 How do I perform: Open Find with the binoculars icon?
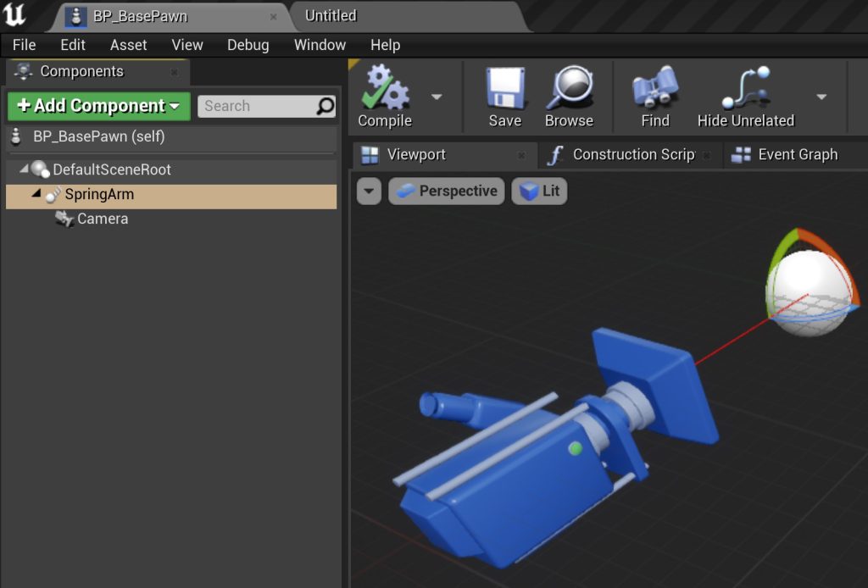[654, 88]
